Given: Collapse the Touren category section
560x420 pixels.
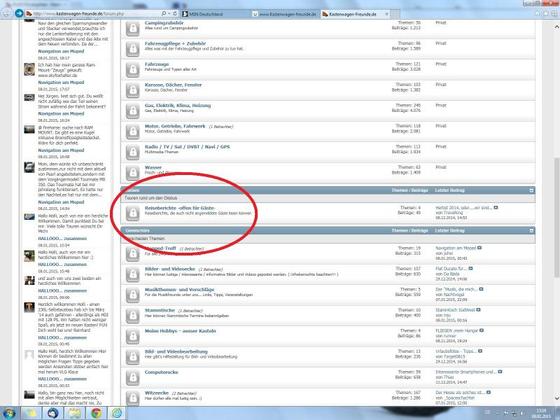Looking at the screenshot, I should point(531,190).
